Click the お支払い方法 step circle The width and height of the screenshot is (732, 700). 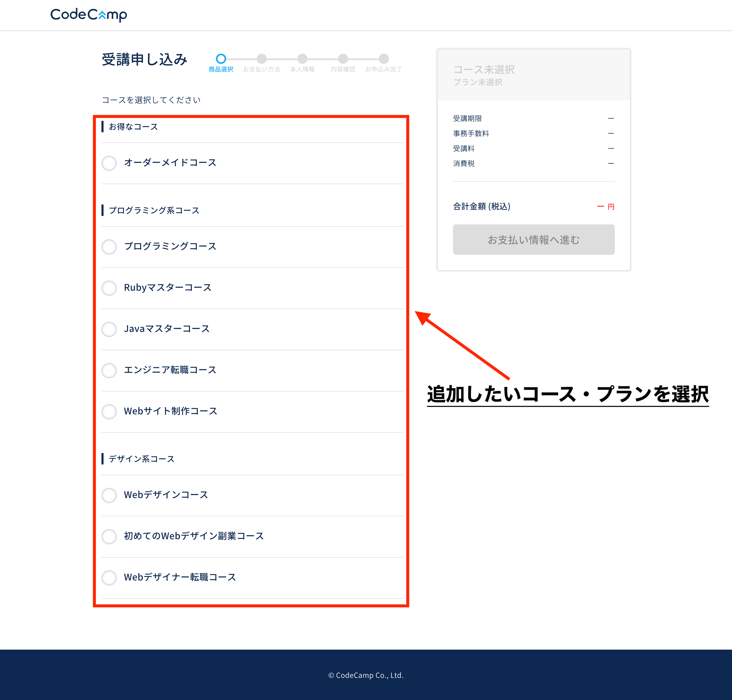coord(261,59)
